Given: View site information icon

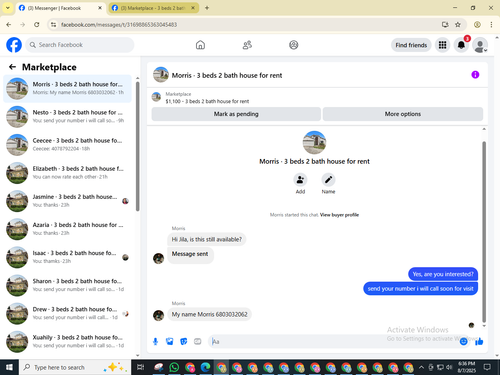Looking at the screenshot, I should 53,25.
